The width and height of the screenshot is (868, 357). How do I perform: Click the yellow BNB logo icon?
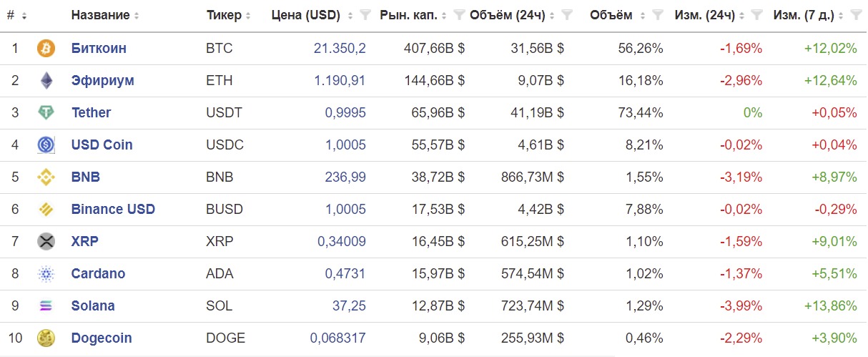tap(46, 177)
